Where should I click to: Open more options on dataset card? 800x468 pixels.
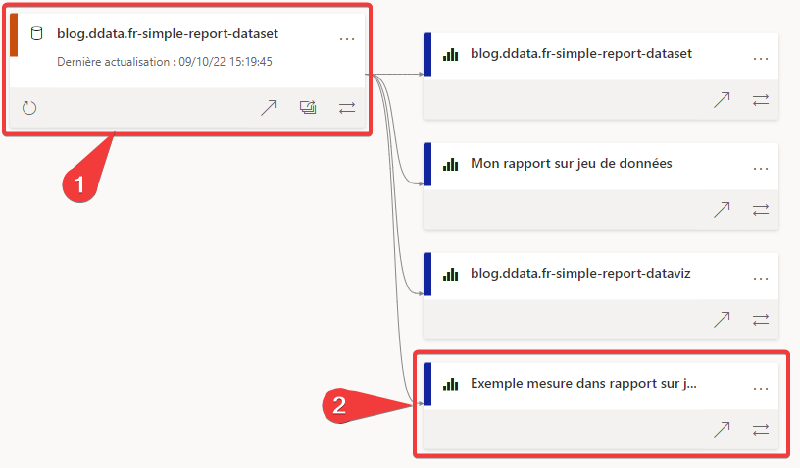click(347, 39)
